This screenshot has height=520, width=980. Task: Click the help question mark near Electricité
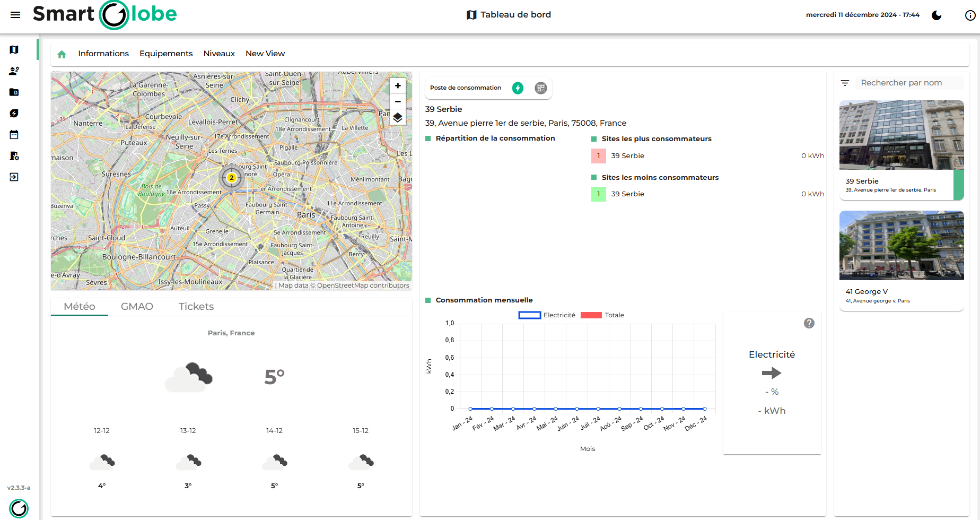pyautogui.click(x=809, y=323)
